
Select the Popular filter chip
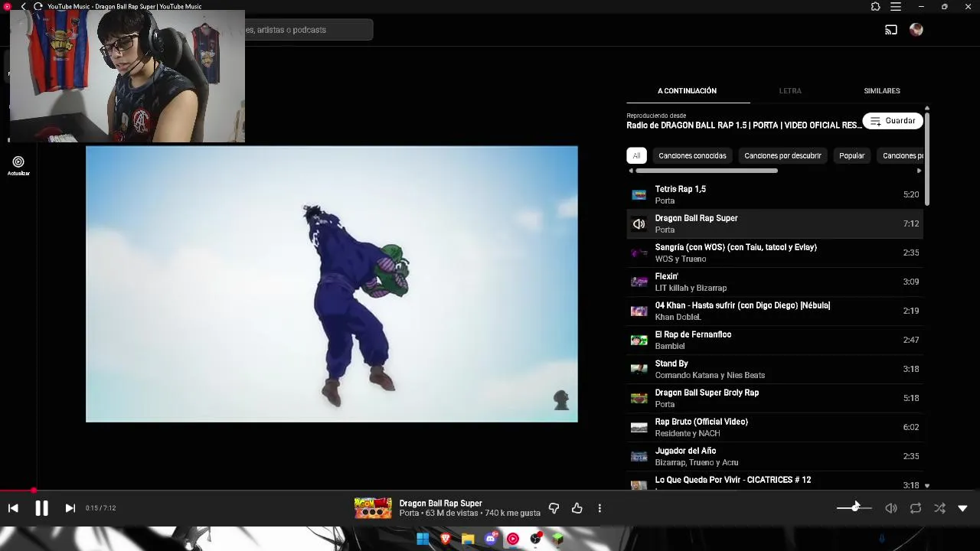coord(851,155)
